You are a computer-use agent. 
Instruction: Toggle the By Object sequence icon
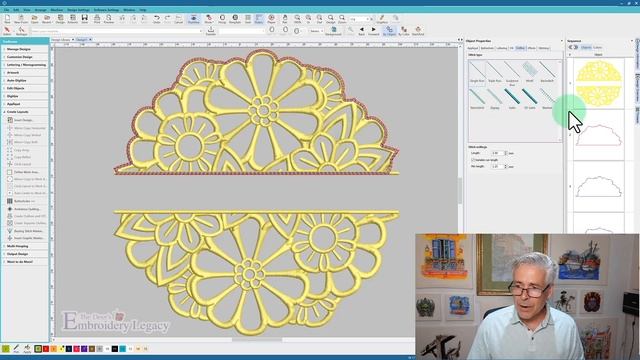pos(389,31)
